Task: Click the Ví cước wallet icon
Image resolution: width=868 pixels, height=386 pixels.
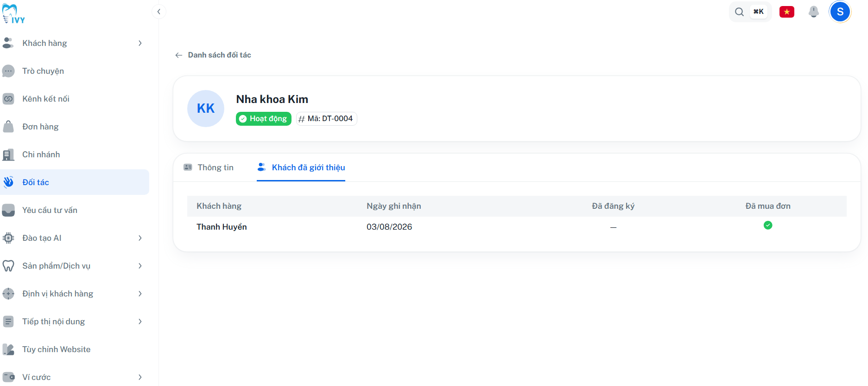Action: pos(8,377)
